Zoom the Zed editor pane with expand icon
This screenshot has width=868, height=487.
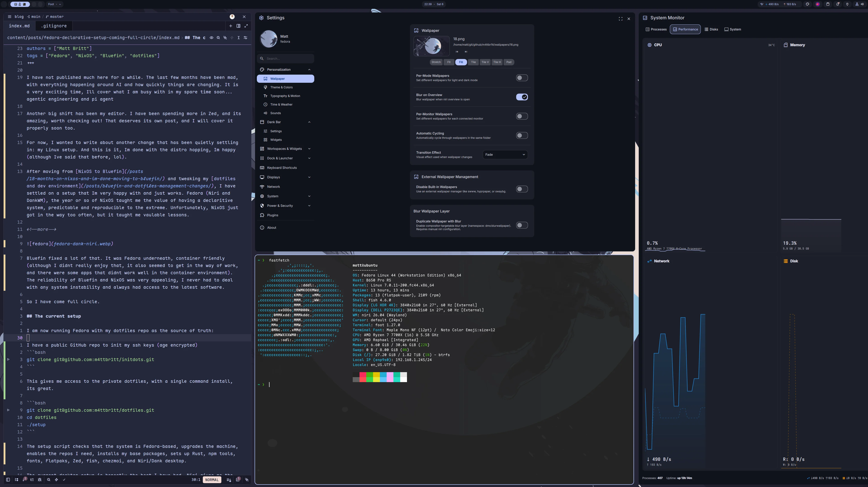[246, 26]
